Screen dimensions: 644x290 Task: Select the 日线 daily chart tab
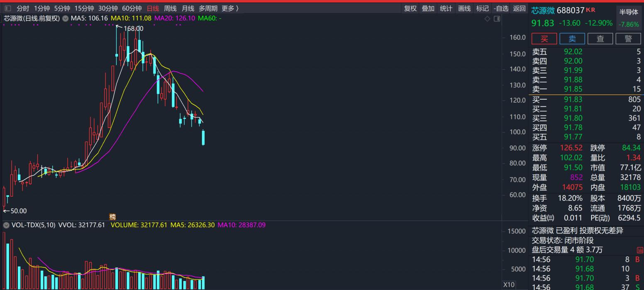(153, 8)
